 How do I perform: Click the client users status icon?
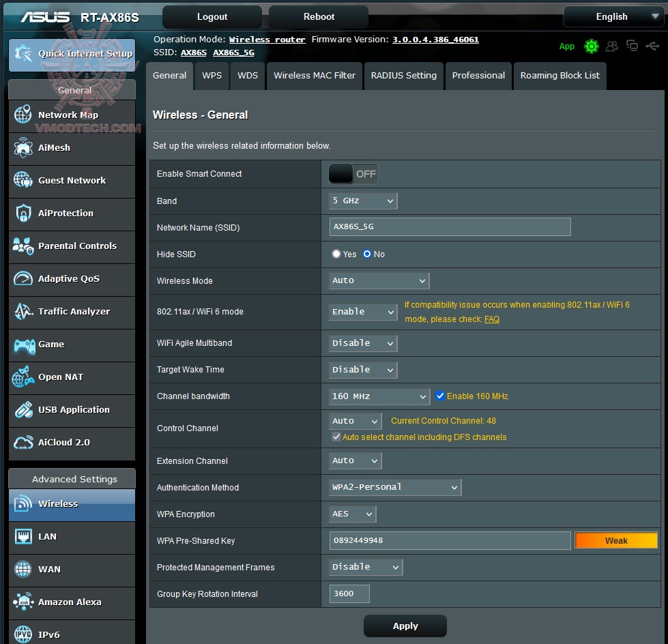612,46
